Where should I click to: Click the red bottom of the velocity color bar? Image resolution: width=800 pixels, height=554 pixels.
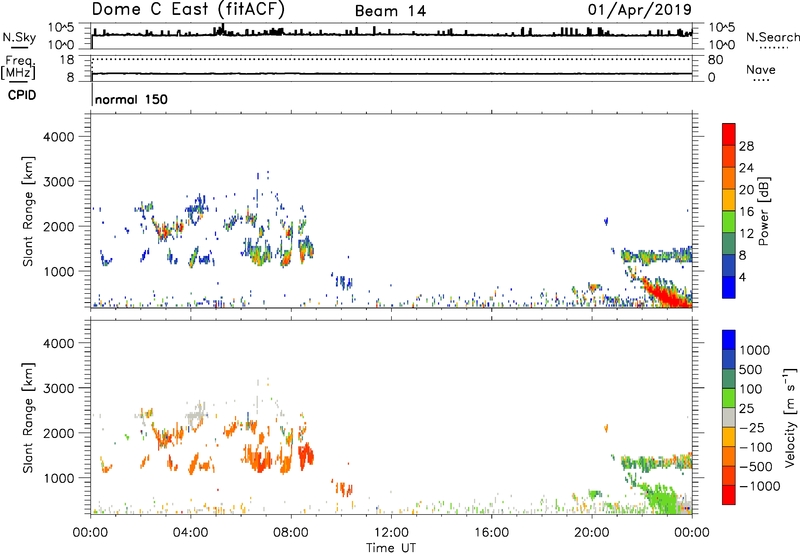click(x=729, y=495)
